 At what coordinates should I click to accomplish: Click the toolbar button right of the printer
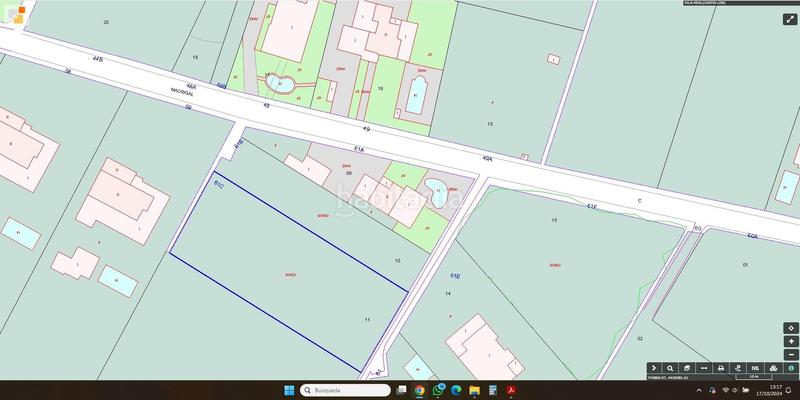pos(739,368)
